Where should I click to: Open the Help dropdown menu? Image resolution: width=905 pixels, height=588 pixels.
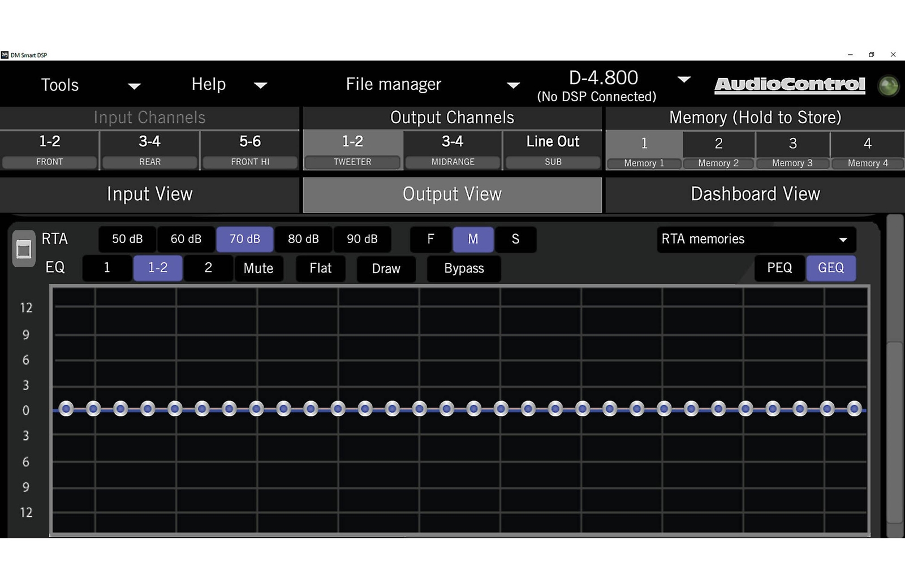tap(229, 85)
